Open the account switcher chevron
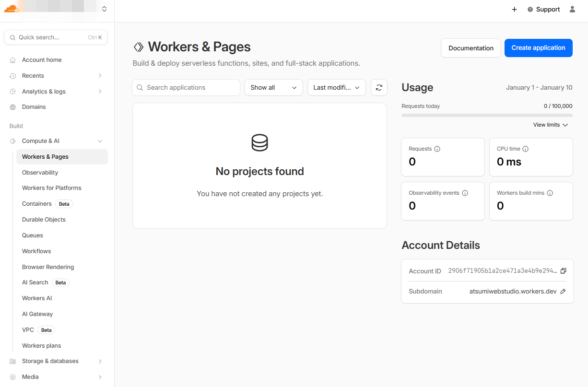The width and height of the screenshot is (588, 387). [x=104, y=9]
